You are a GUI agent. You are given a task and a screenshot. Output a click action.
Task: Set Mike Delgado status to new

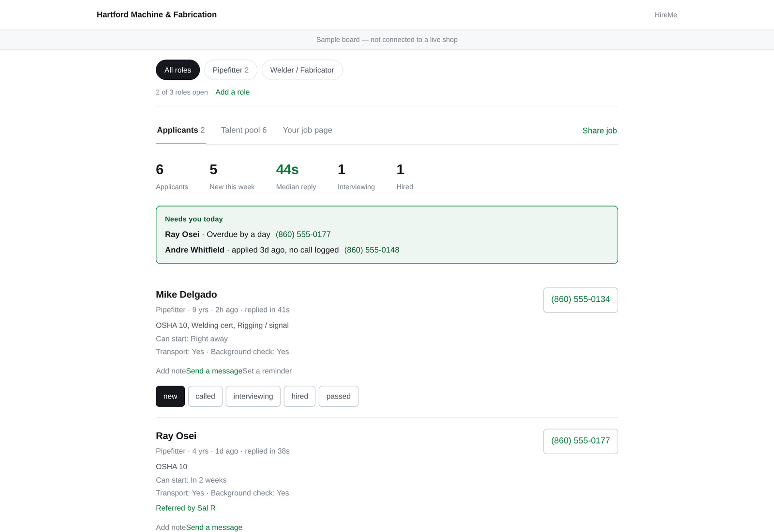click(x=170, y=396)
